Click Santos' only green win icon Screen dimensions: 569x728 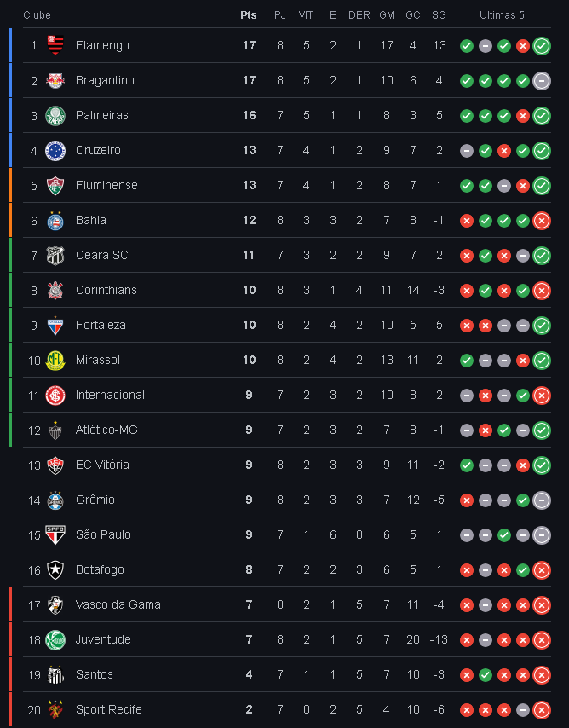click(x=485, y=674)
